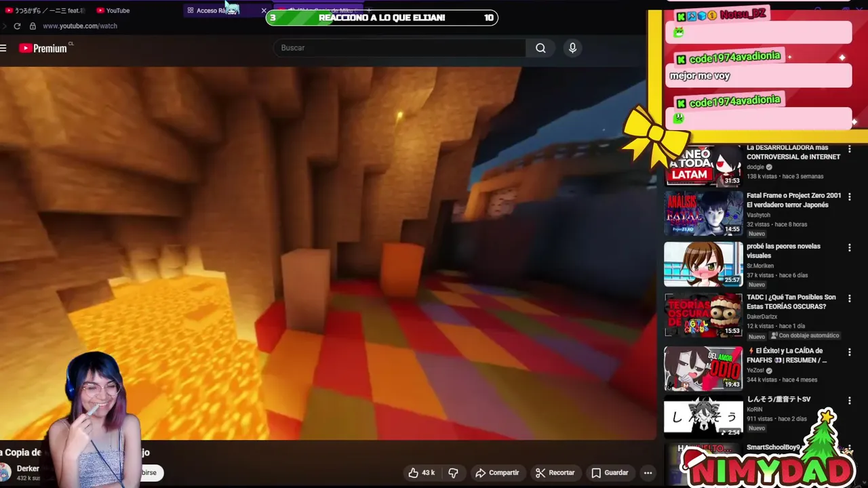The height and width of the screenshot is (488, 868).
Task: Click the KoRiN channel name
Action: coord(755,409)
